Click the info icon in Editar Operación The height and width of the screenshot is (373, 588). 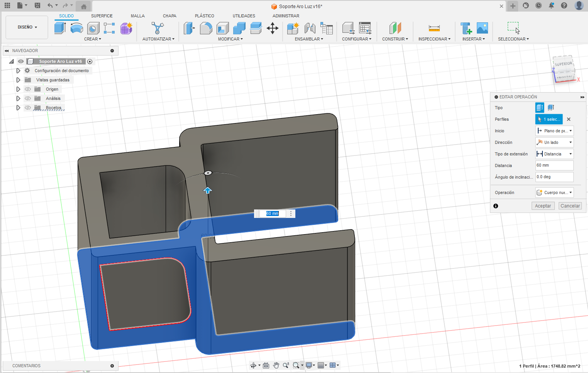coord(496,206)
